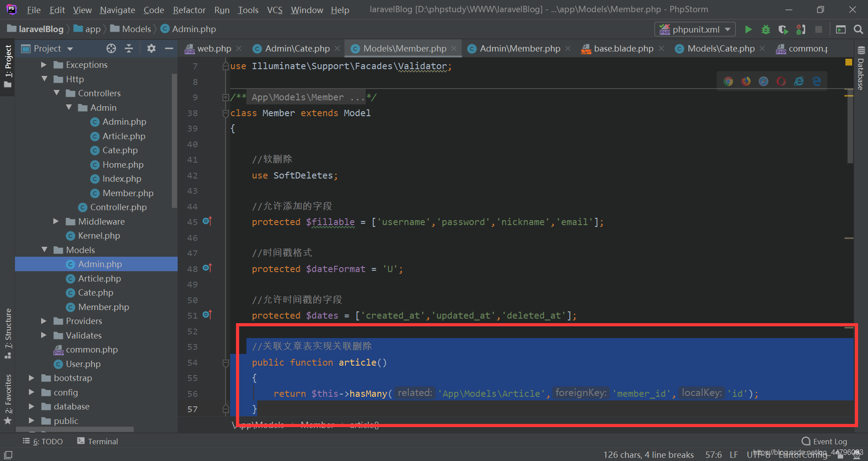868x461 pixels.
Task: Open preview in Edge browser
Action: 816,81
